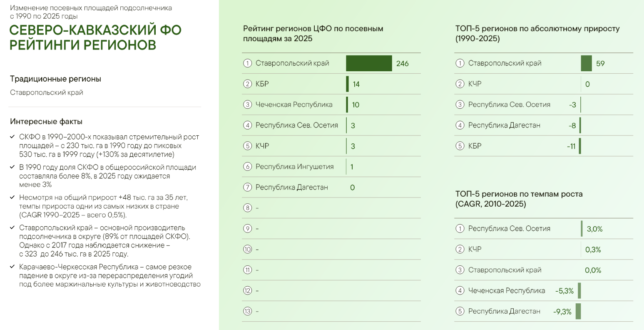
Task: Click the empty rank circle numbered 10
Action: [x=248, y=250]
